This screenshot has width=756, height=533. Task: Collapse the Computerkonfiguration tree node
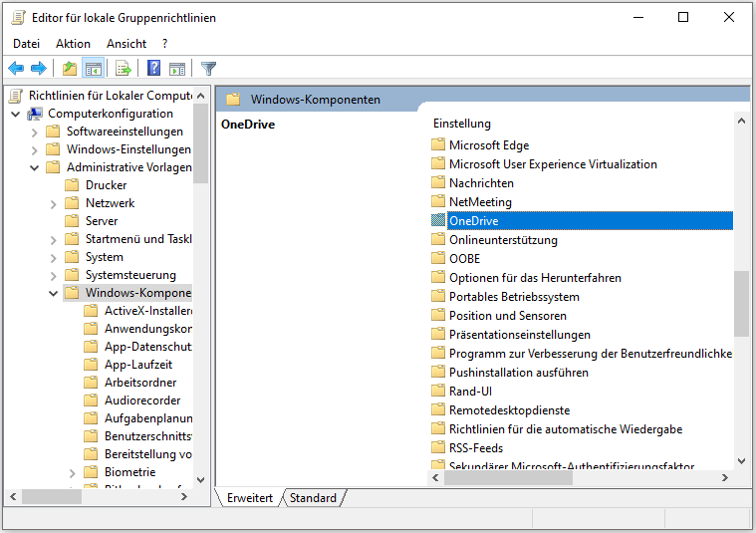pos(16,114)
